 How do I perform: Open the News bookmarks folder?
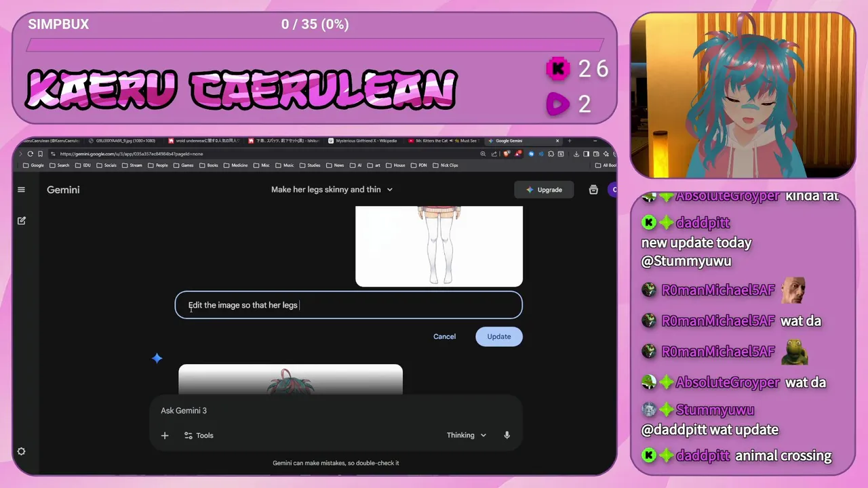click(x=335, y=165)
